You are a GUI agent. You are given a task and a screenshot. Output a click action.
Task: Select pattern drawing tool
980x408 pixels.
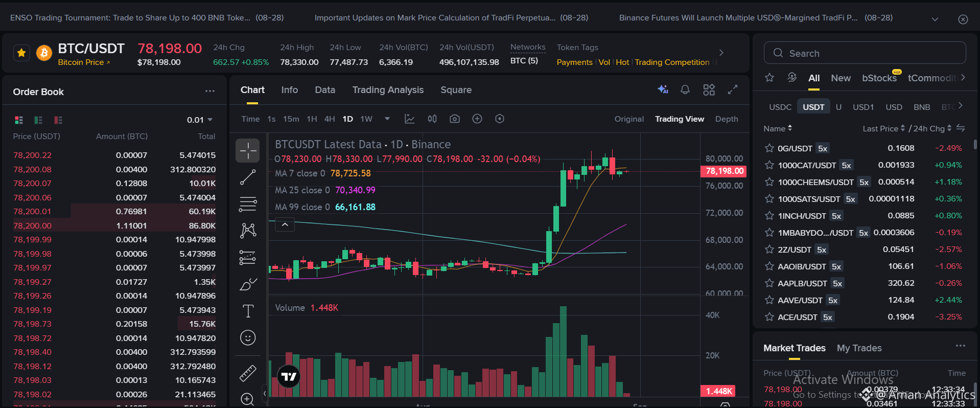pos(248,231)
